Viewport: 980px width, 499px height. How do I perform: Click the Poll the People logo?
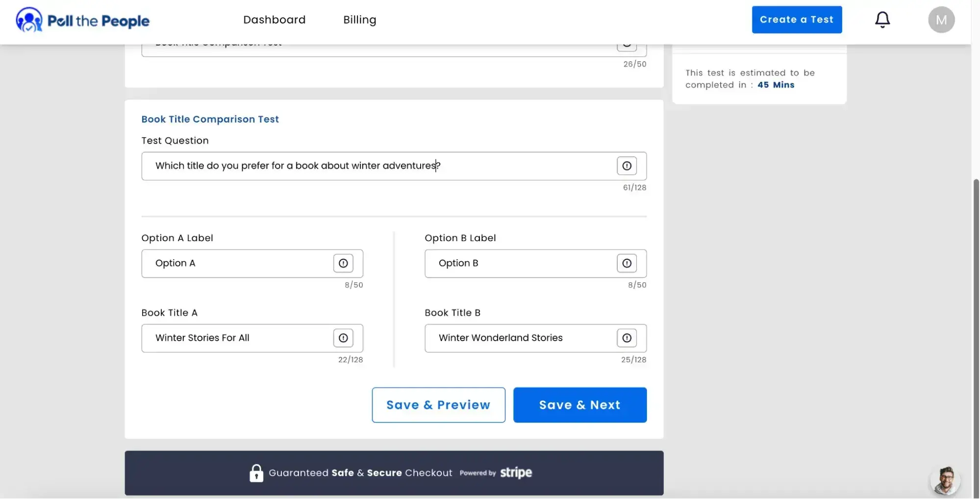(82, 20)
